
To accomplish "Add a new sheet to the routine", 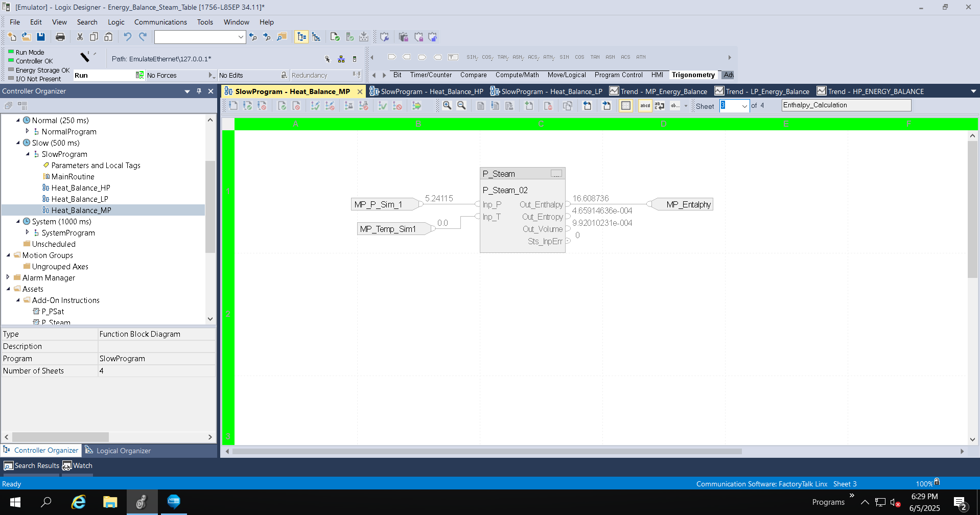I will 529,106.
